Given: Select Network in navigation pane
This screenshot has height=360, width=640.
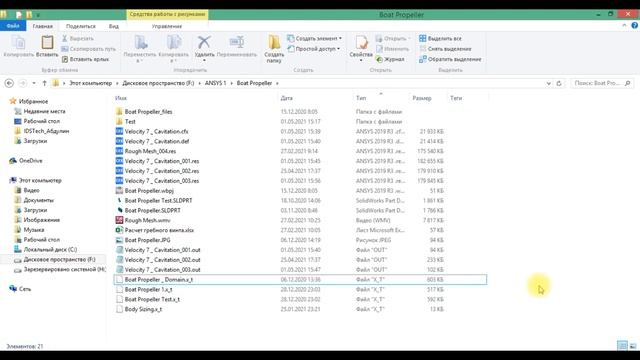Looking at the screenshot, I should coord(25,289).
